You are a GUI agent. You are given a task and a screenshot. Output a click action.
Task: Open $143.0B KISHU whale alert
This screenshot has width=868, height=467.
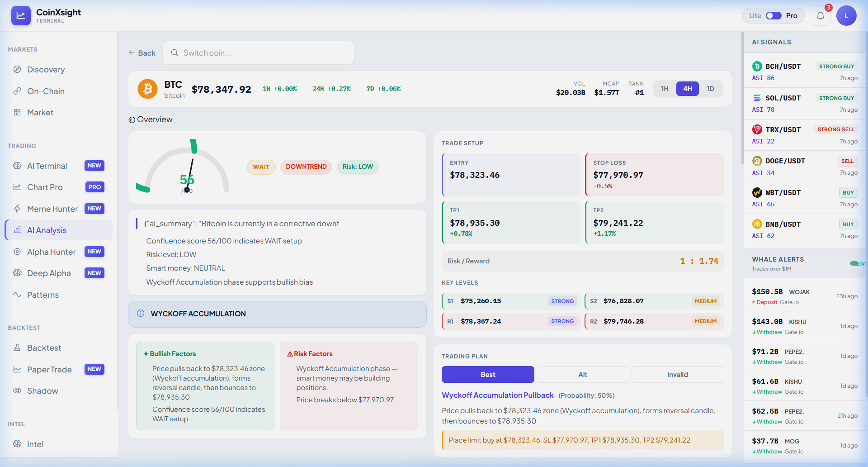[805, 326]
